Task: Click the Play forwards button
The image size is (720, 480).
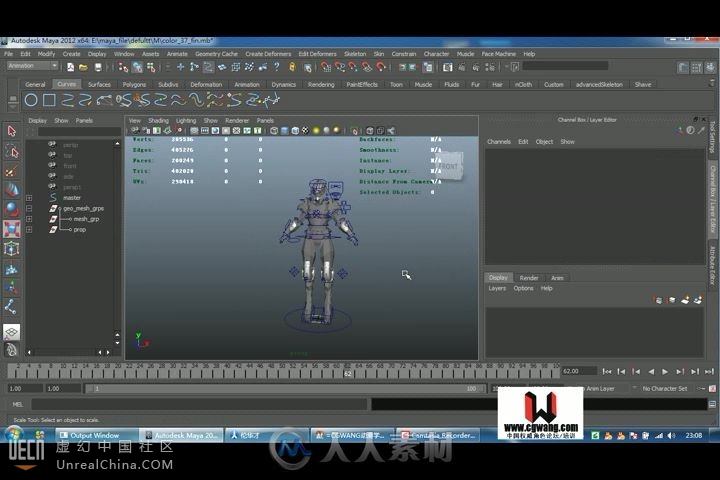Action: click(x=665, y=372)
